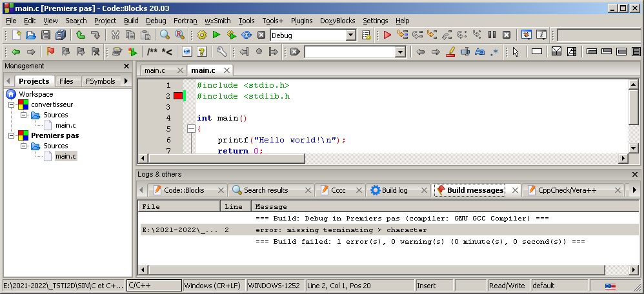Collapse Sources folder under Premiers pas
Image resolution: width=644 pixels, height=294 pixels.
tap(23, 146)
